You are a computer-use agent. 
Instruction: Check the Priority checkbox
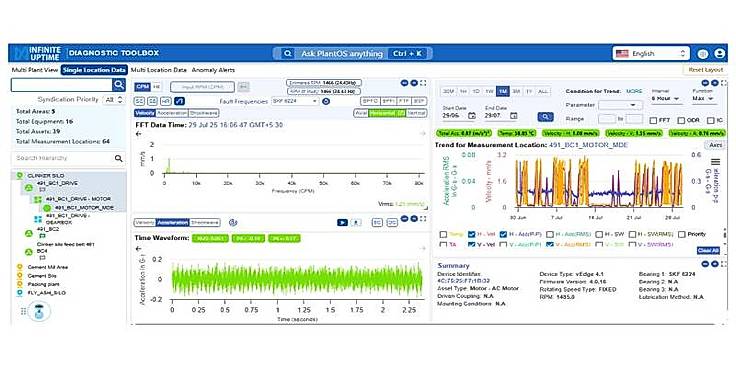[x=682, y=234]
